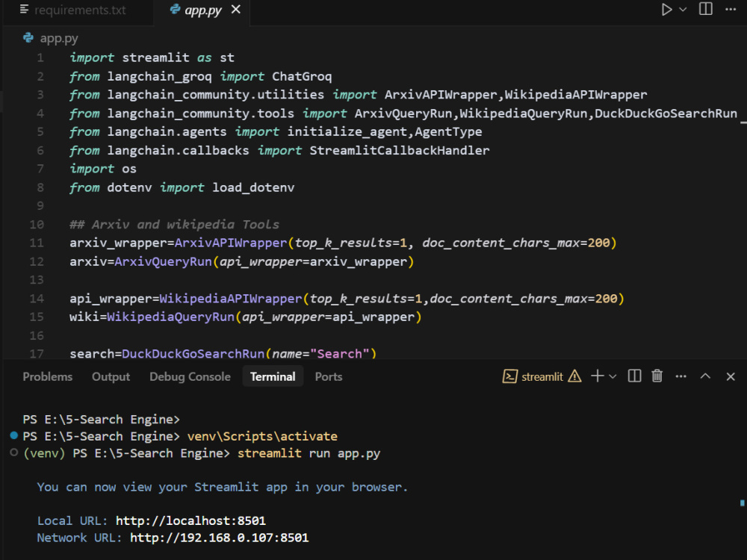Click the streamlit terminal label
Image resolution: width=747 pixels, height=560 pixels.
point(542,376)
